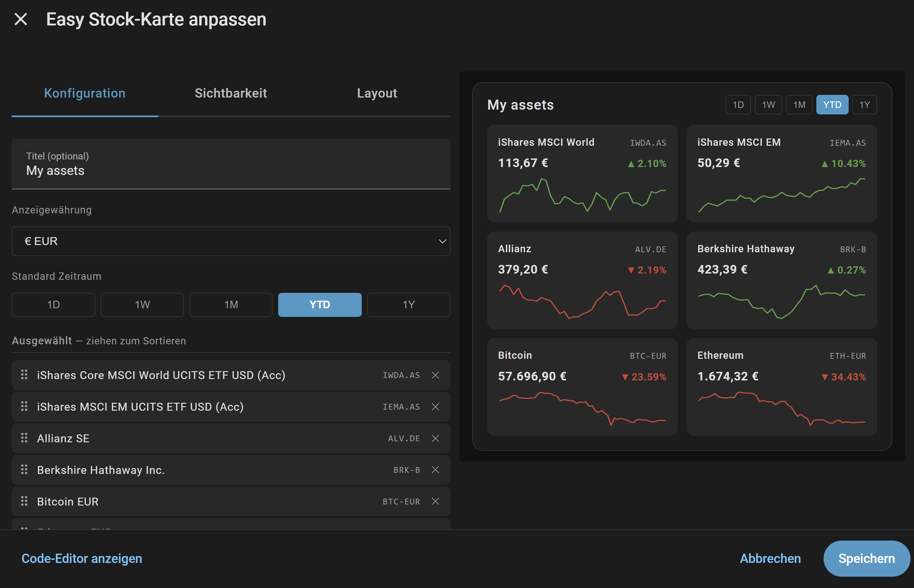914x588 pixels.
Task: Set standard period to 1Y
Action: [408, 305]
